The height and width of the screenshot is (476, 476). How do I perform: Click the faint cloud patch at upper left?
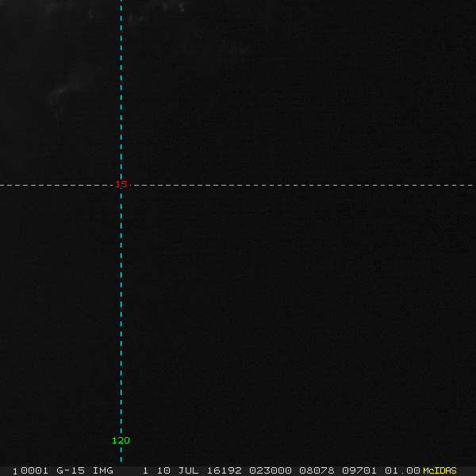67,89
